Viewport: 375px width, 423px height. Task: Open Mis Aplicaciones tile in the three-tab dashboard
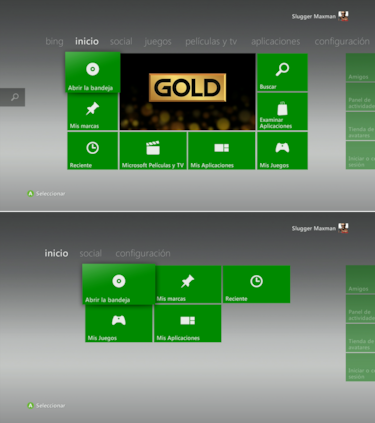pos(188,323)
